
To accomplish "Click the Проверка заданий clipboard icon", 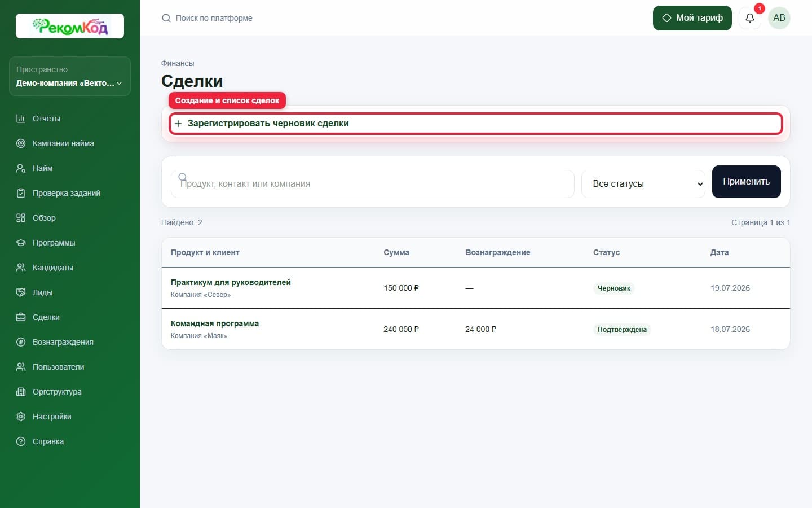I will (x=21, y=193).
